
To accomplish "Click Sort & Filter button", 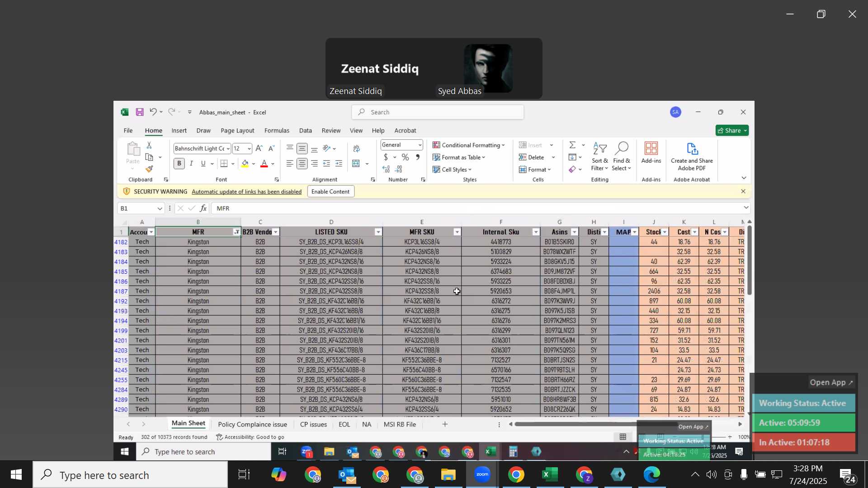I will (x=599, y=157).
